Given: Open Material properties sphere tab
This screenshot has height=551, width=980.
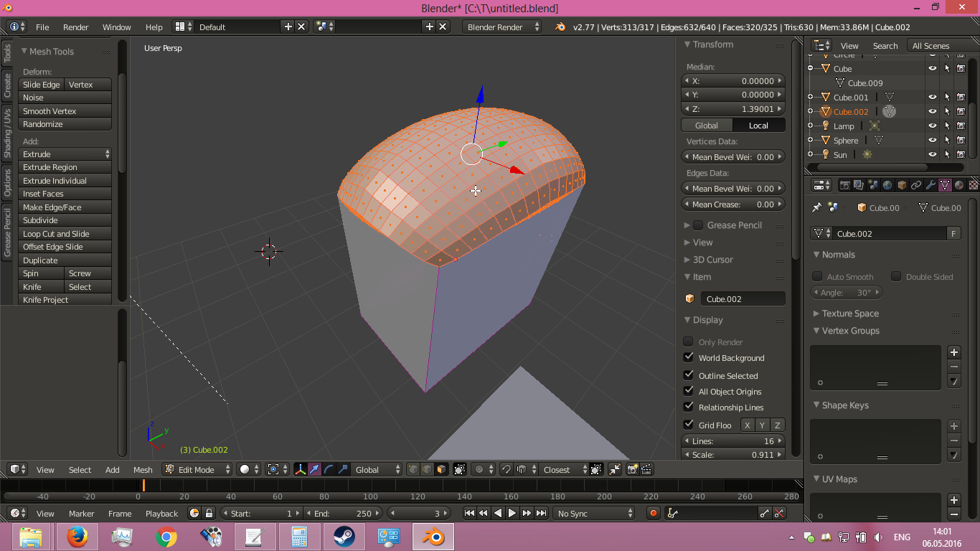Looking at the screenshot, I should (959, 185).
